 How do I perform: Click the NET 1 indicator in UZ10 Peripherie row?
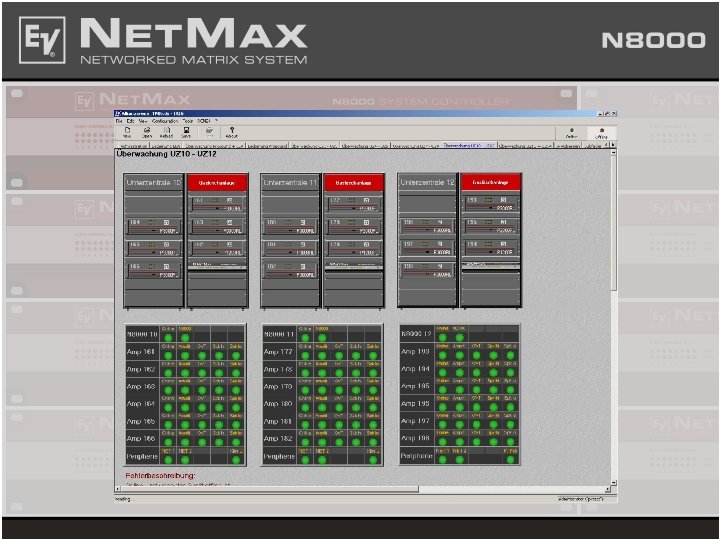pos(168,460)
